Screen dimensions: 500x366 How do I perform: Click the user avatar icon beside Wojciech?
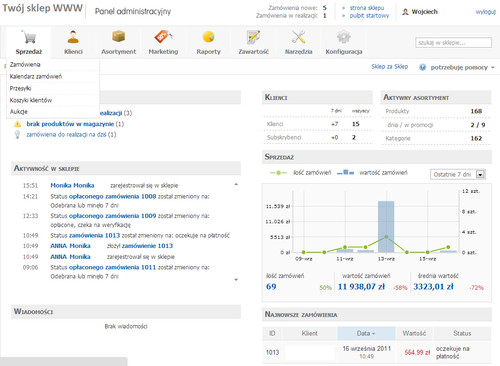pos(405,12)
